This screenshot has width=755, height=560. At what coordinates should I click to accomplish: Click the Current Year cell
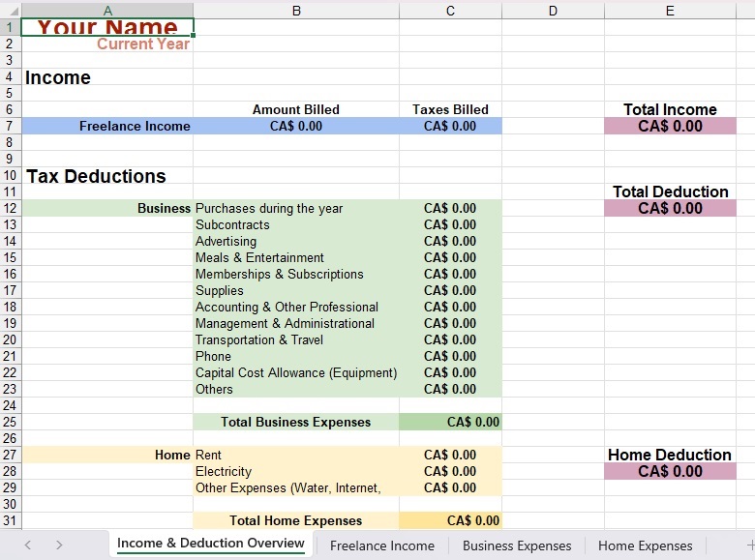click(x=107, y=44)
